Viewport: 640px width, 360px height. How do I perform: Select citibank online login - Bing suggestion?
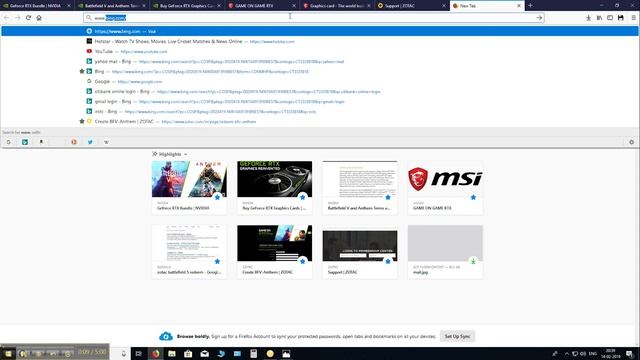[320, 91]
